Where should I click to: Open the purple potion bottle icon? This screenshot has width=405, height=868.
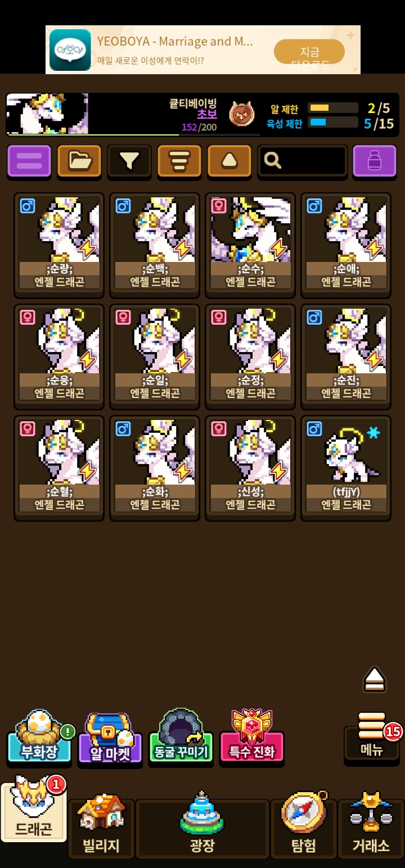pyautogui.click(x=375, y=161)
